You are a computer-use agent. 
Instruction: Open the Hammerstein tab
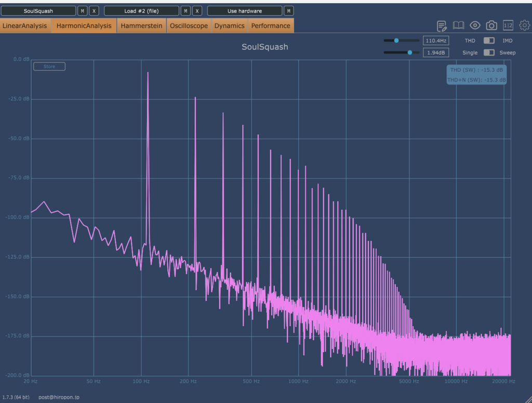(141, 26)
